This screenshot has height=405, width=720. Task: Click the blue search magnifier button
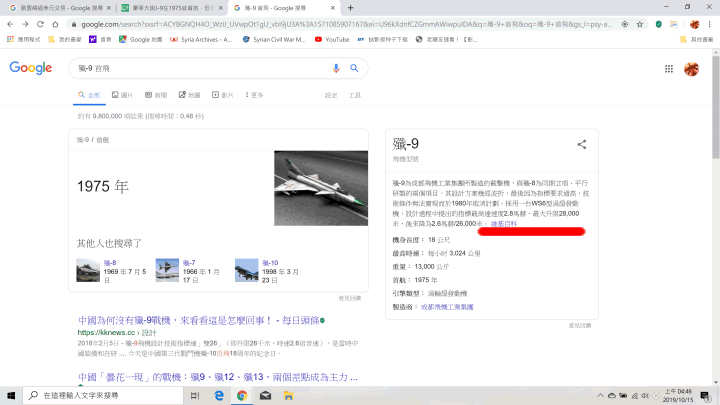tap(354, 68)
